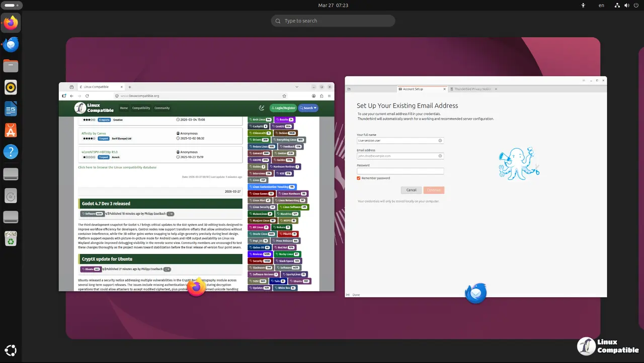Launch LibreOffice Writer from the dock
The image size is (644, 363).
click(x=11, y=109)
